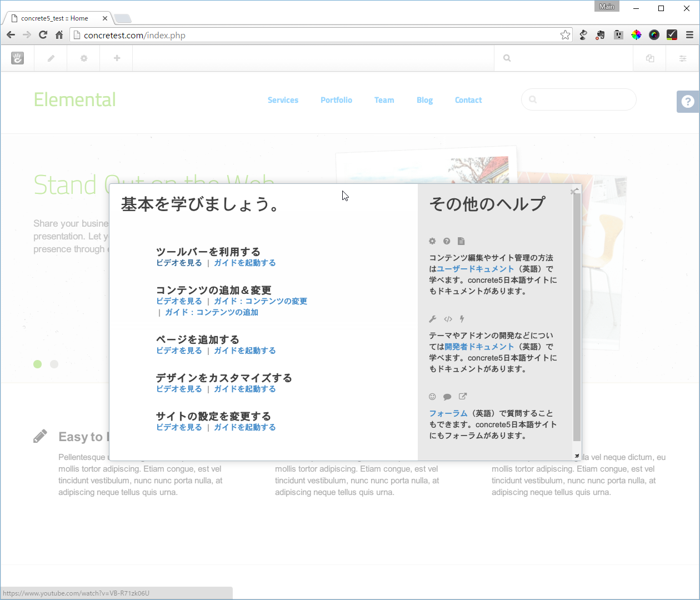Watch video for サイトの設定を変更する

click(179, 427)
